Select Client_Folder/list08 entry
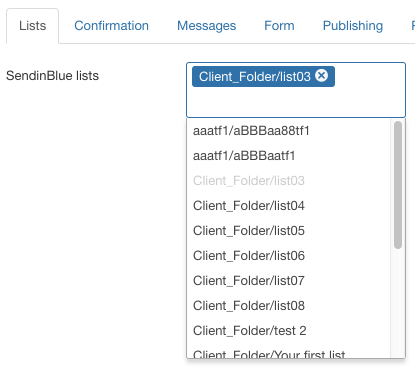This screenshot has width=415, height=370. tap(288, 306)
